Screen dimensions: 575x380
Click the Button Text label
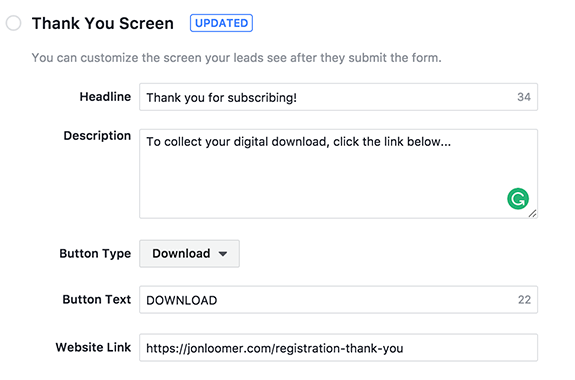click(96, 299)
